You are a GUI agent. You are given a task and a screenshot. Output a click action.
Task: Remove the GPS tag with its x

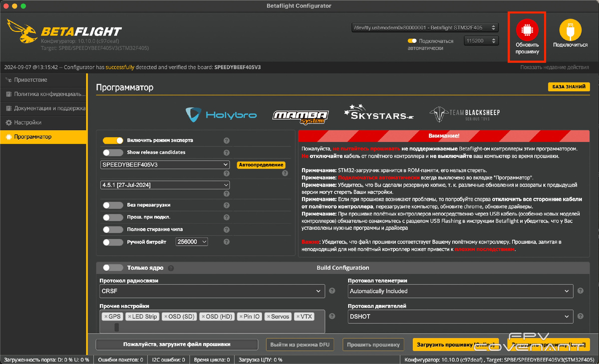coord(106,317)
